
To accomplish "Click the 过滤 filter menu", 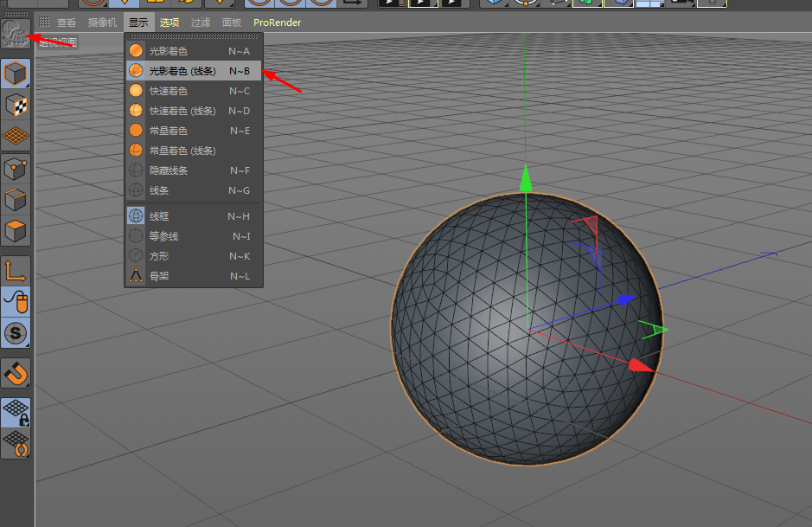I will (201, 22).
